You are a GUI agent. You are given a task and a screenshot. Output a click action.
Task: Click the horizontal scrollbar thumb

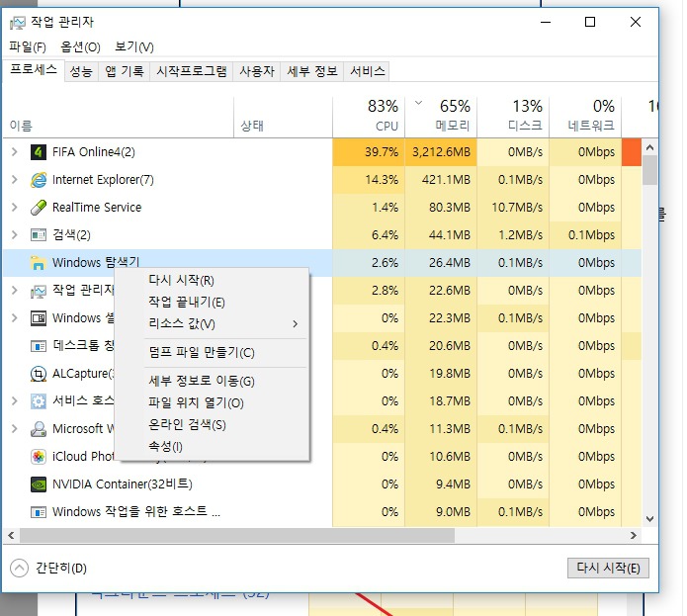[237, 535]
